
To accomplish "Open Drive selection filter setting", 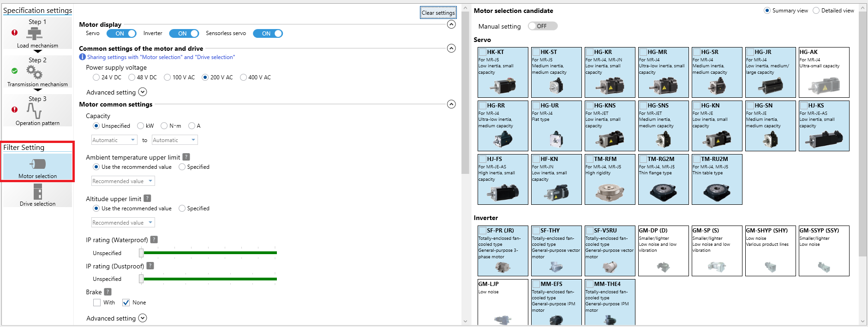I will pyautogui.click(x=37, y=195).
